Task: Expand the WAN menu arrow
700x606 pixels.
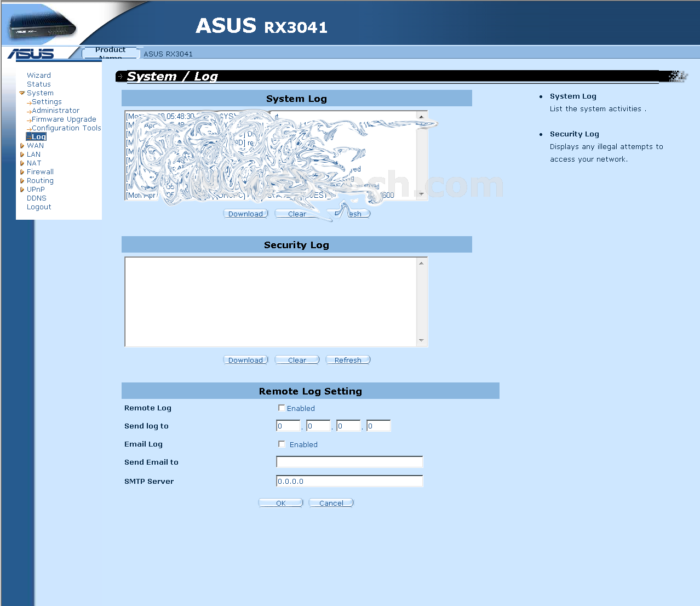Action: (x=22, y=146)
